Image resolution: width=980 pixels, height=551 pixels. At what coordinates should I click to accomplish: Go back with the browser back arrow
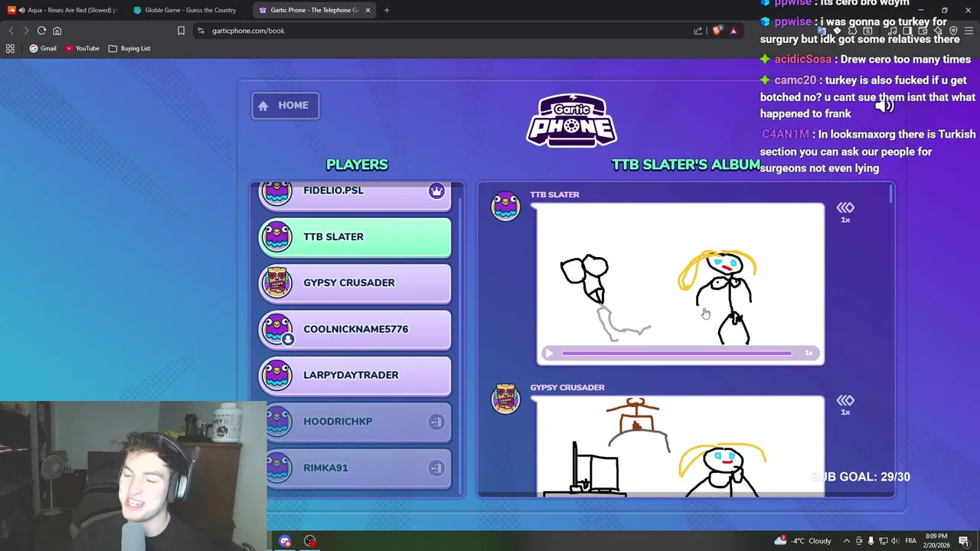[x=11, y=31]
